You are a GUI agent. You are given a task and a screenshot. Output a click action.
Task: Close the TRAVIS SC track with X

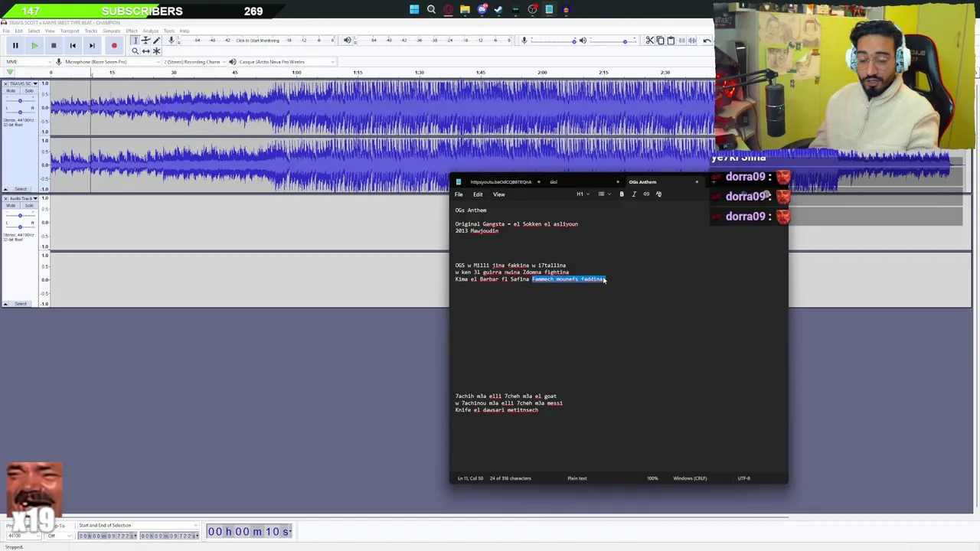(x=5, y=83)
